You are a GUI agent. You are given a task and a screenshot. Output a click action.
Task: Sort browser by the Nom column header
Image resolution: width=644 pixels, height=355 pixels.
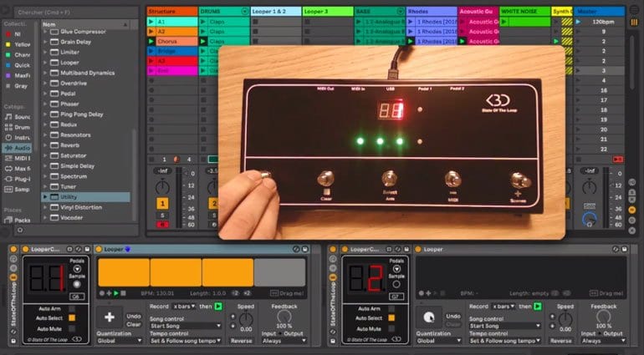[x=86, y=24]
